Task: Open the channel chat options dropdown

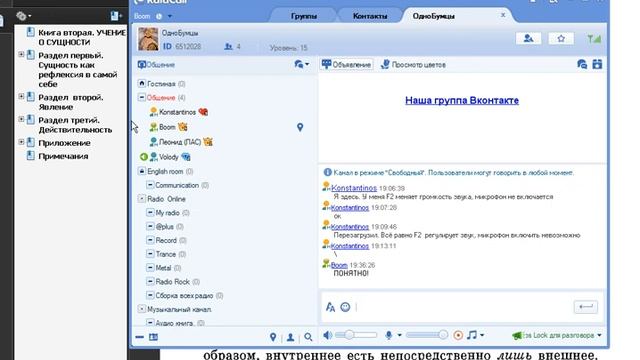Action: coord(302,64)
